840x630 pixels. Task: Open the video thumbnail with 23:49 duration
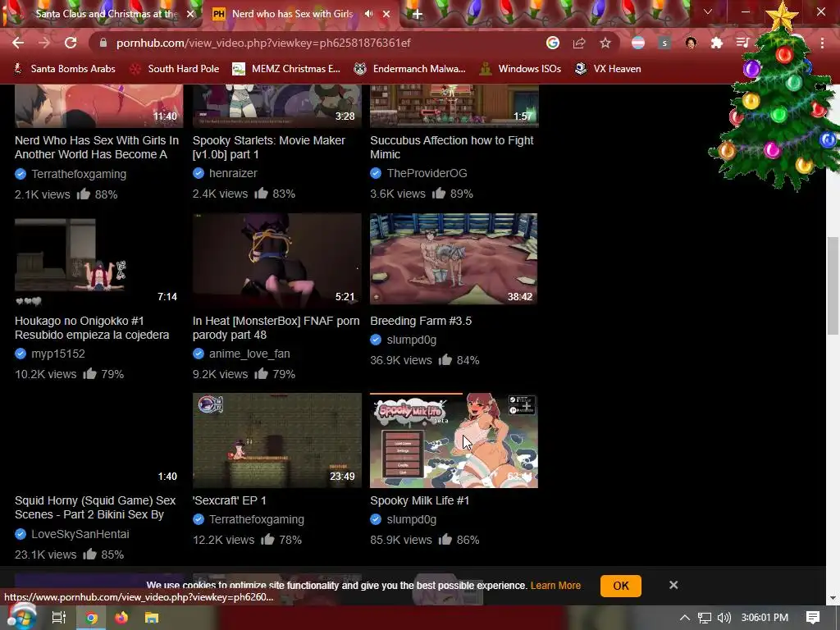click(x=277, y=441)
